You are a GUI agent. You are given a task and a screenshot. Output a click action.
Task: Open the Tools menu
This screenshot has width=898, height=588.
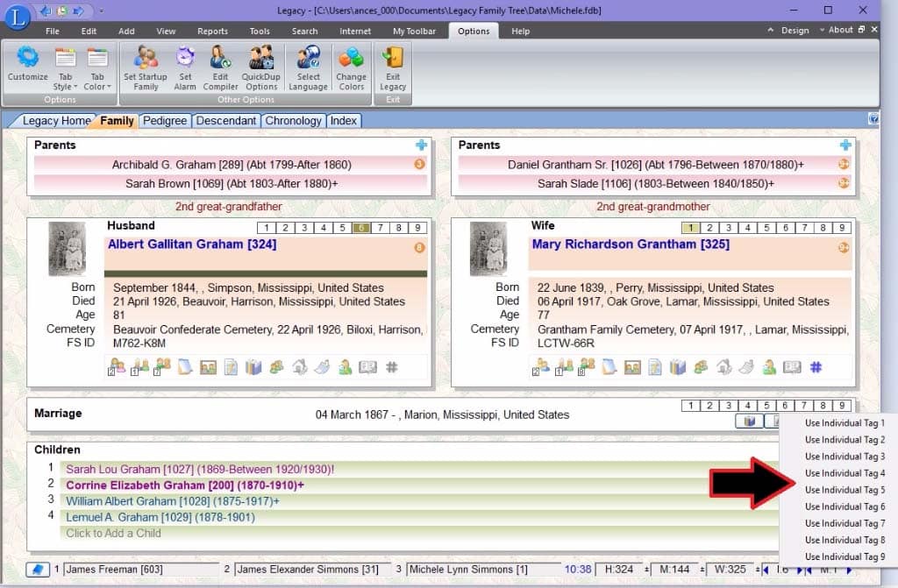260,31
